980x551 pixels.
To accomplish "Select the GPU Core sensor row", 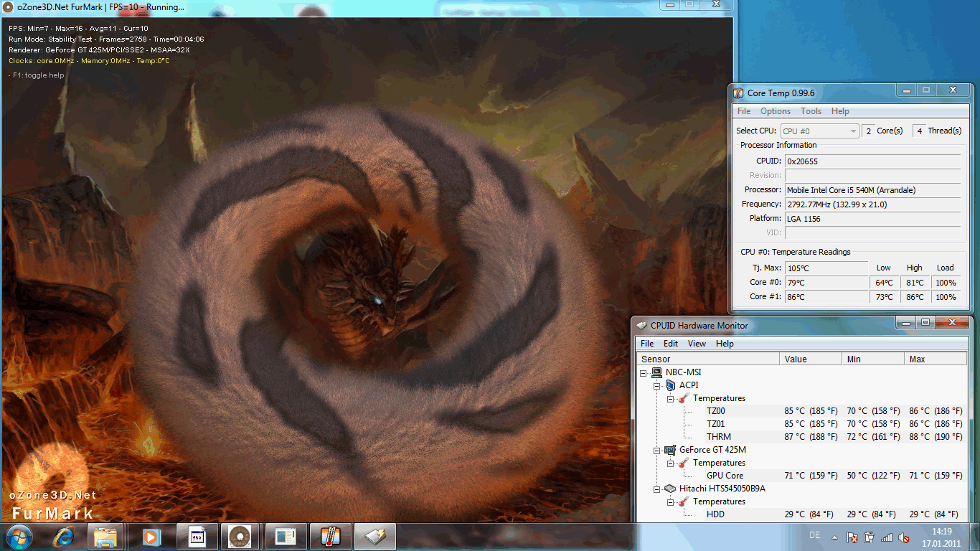I will (x=802, y=476).
